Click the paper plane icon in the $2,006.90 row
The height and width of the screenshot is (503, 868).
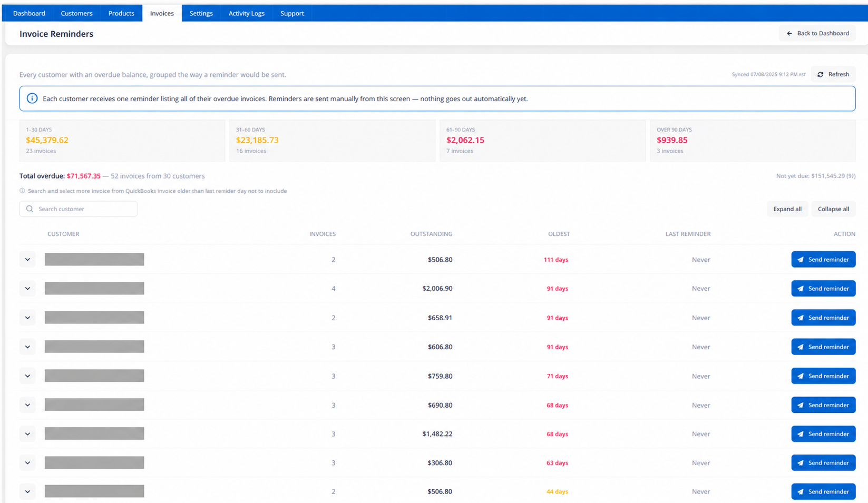pos(801,289)
